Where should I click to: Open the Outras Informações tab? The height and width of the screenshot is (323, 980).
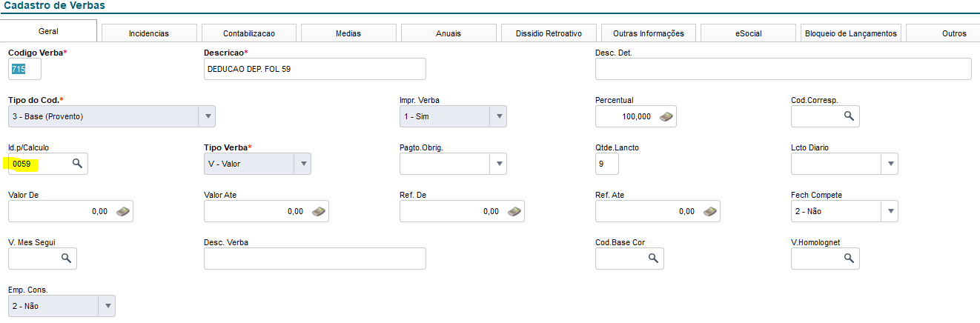tap(649, 33)
